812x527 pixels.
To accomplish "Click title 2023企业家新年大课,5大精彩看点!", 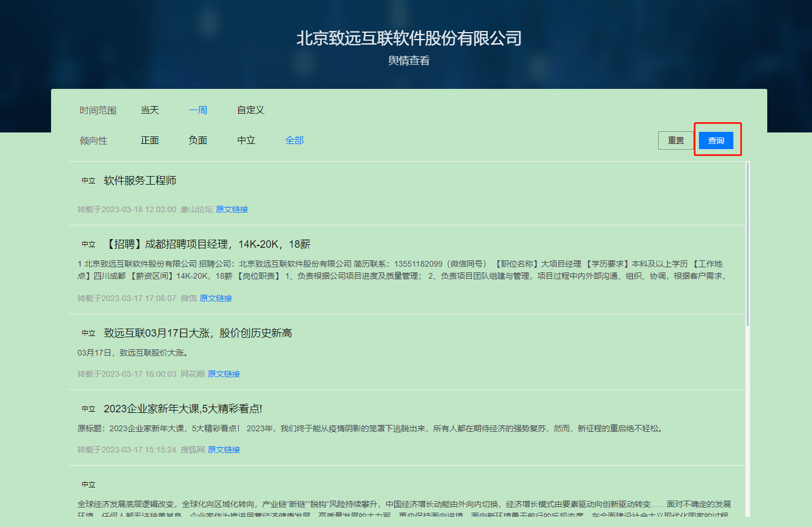I will (x=183, y=409).
